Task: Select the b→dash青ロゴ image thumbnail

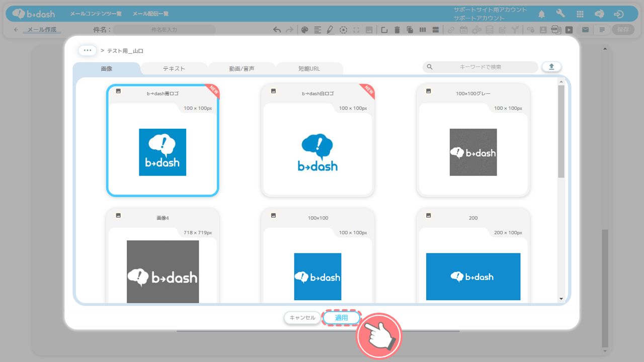Action: point(163,152)
